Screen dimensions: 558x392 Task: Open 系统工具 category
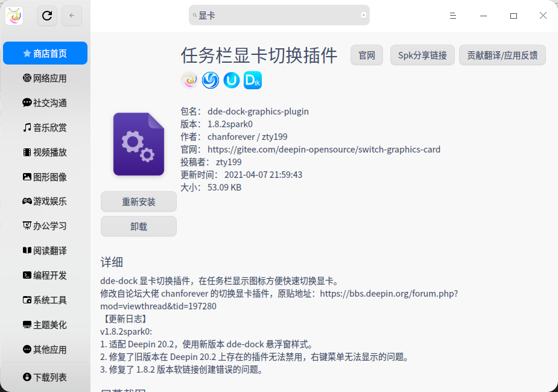coord(45,300)
